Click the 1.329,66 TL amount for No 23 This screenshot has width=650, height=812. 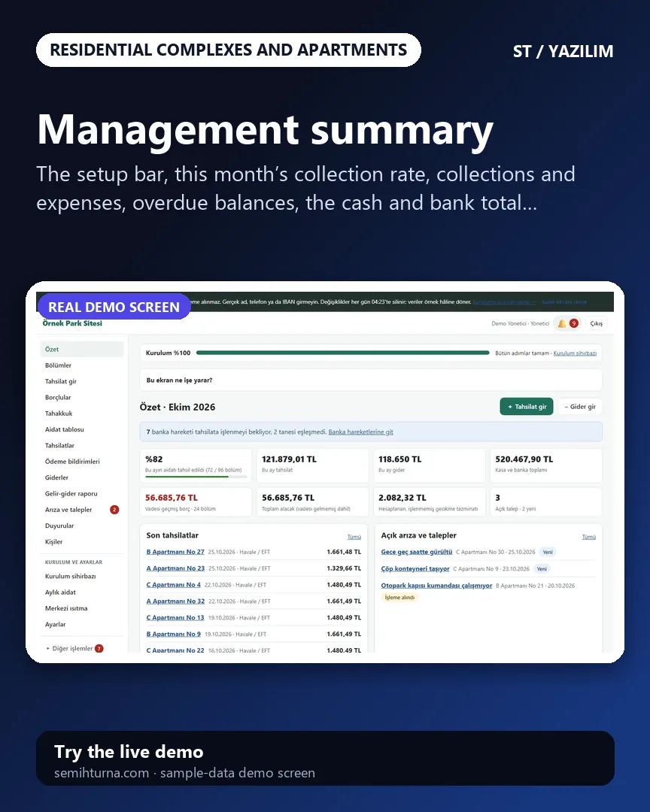pos(344,568)
